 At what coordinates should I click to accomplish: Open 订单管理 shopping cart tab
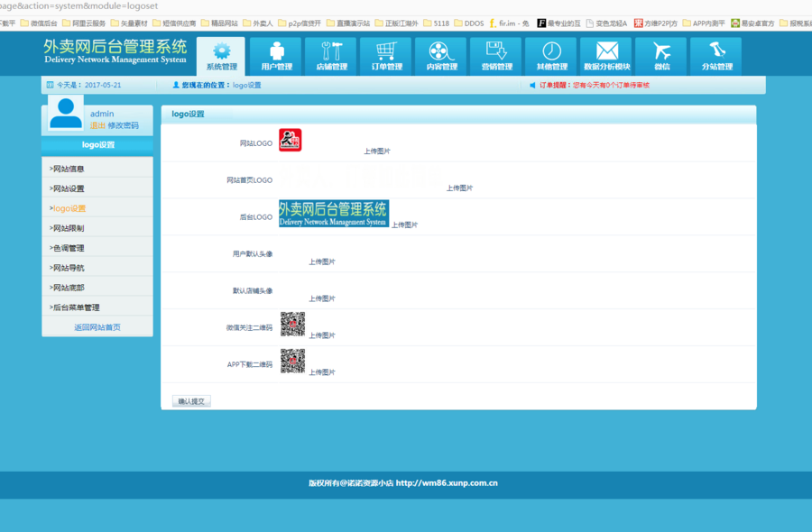pos(386,57)
